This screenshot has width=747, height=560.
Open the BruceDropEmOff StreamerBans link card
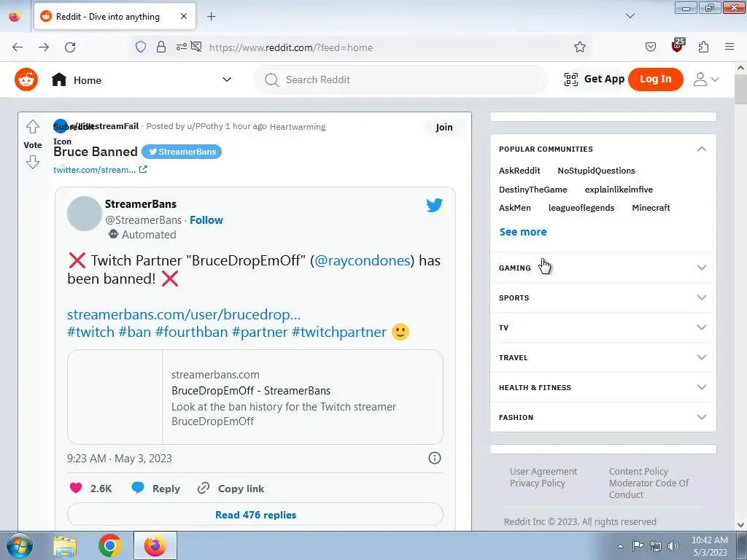tap(255, 397)
